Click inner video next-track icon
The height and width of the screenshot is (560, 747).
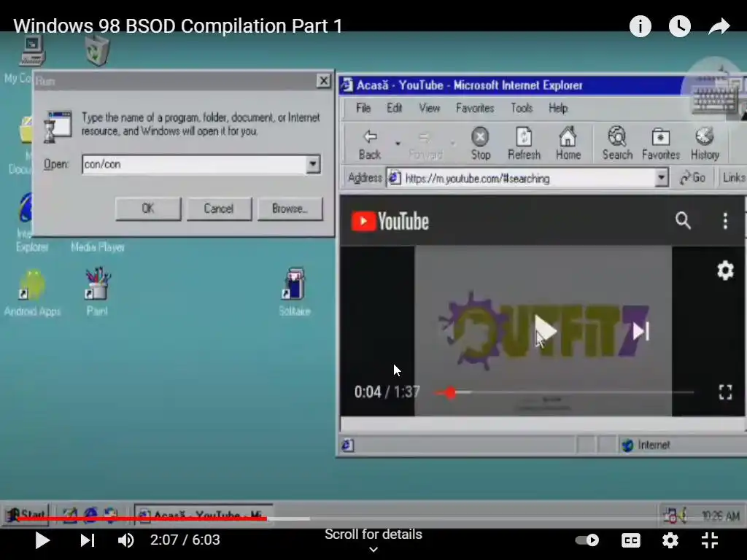coord(640,331)
